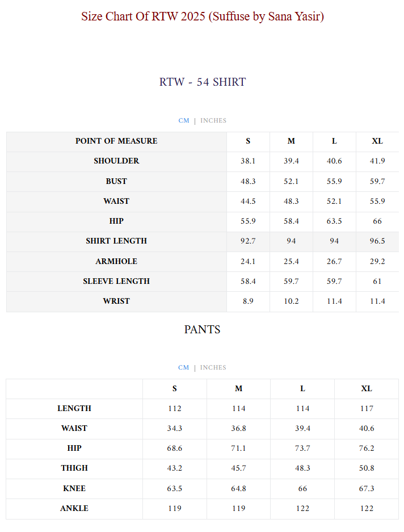Select the THIGH row label

pyautogui.click(x=74, y=468)
